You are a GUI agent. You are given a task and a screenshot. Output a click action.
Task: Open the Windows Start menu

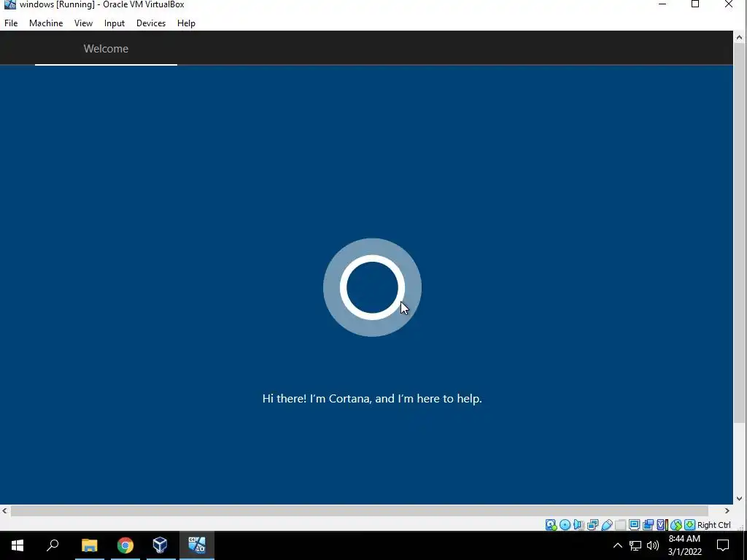coord(18,545)
